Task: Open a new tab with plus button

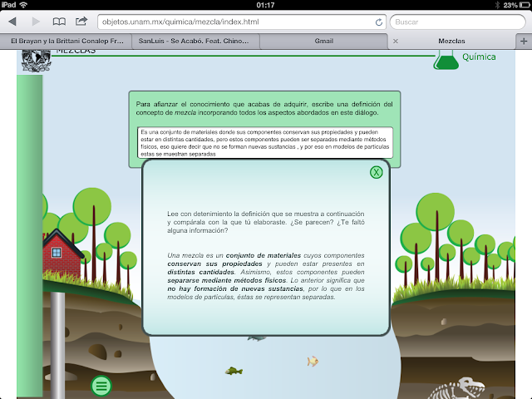Action: coord(524,41)
